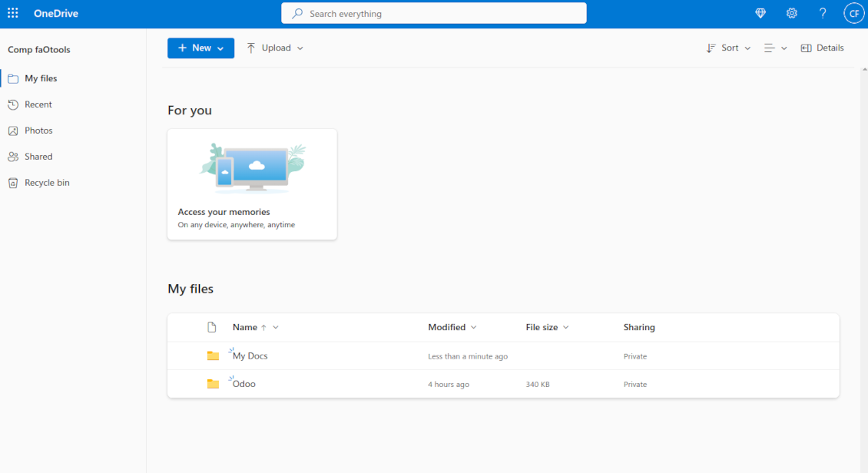Expand the Name column dropdown chevron
This screenshot has width=868, height=473.
[276, 328]
